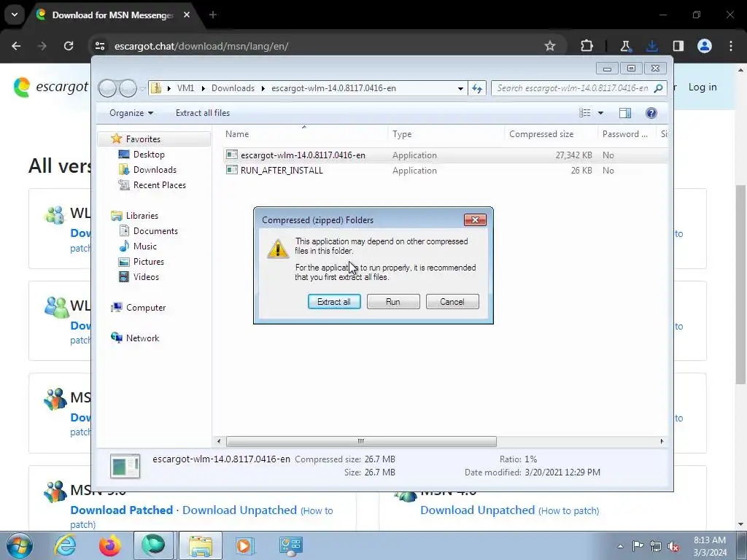747x560 pixels.
Task: Open Chrome Labs flask icon
Action: [625, 46]
